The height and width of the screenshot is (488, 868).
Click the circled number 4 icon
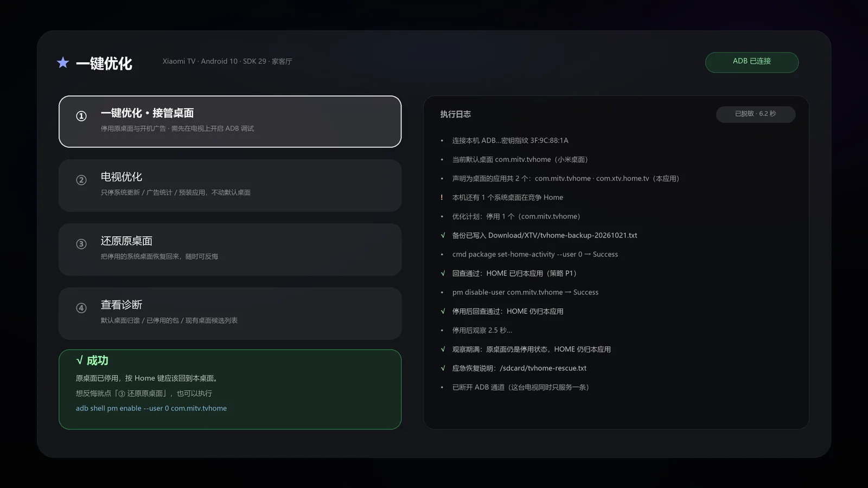coord(81,308)
